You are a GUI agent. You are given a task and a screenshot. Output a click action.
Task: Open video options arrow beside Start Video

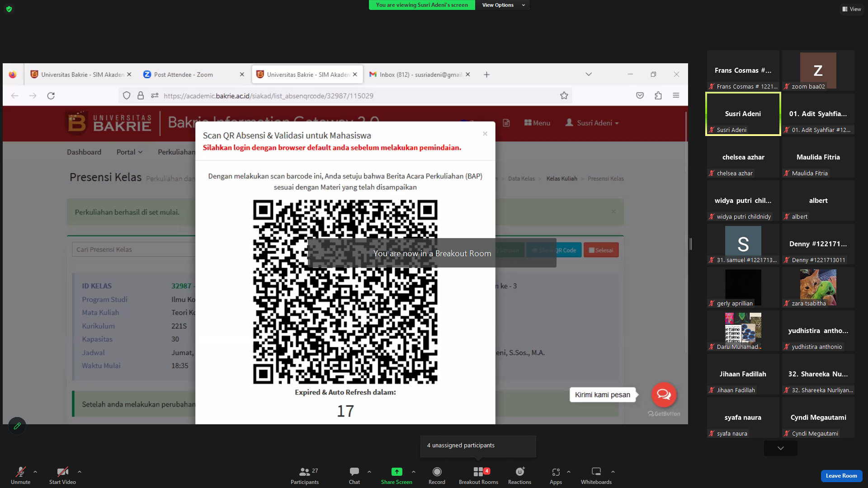80,472
